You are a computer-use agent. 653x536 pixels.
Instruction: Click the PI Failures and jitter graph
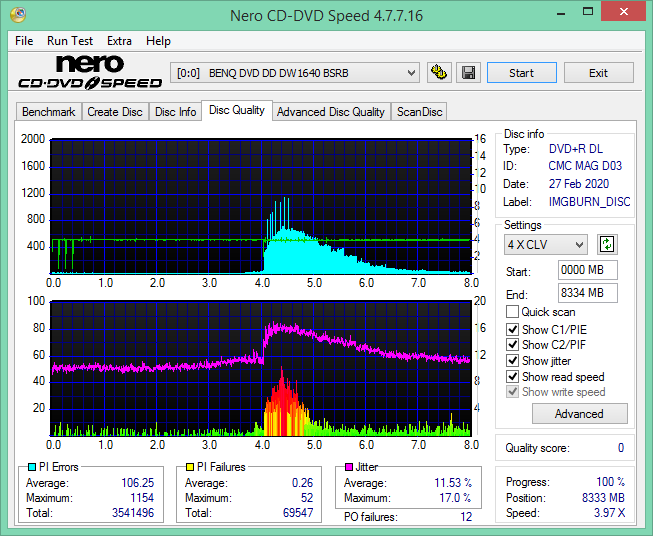[261, 368]
